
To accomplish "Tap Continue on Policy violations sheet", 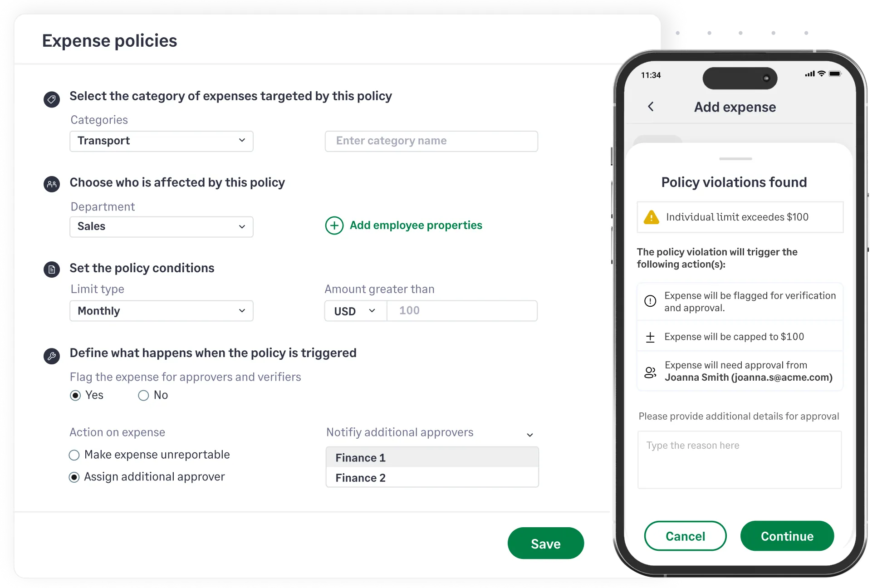I will tap(787, 536).
